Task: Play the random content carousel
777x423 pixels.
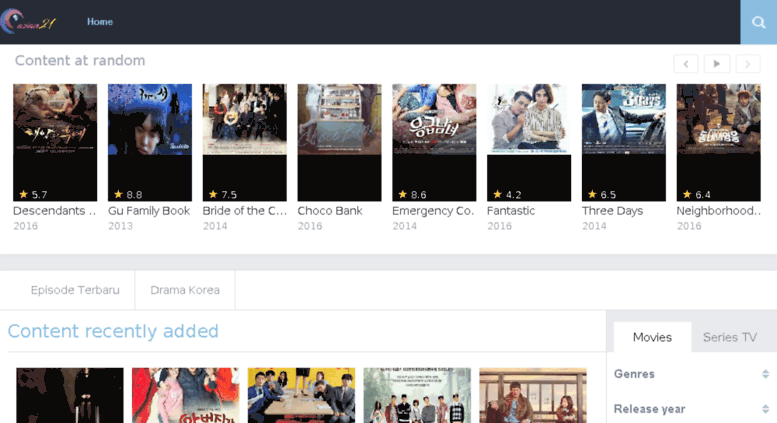Action: point(717,64)
